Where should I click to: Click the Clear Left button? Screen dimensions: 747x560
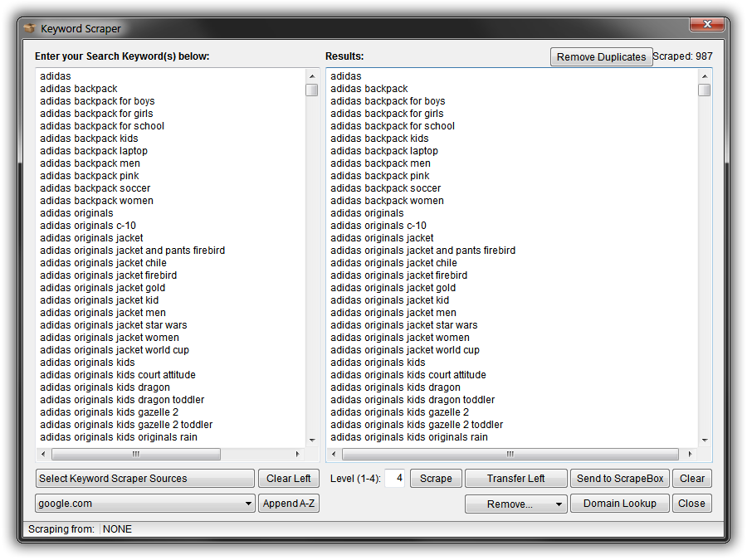point(289,479)
